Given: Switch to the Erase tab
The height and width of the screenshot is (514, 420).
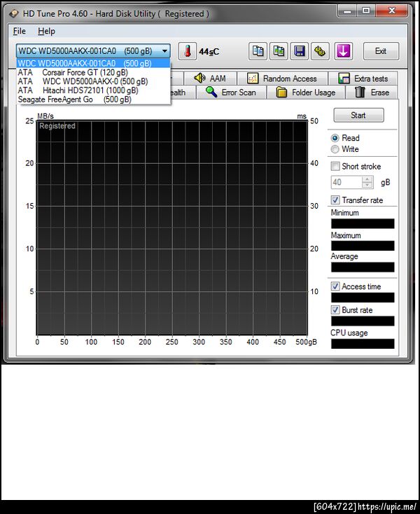Looking at the screenshot, I should (x=372, y=92).
